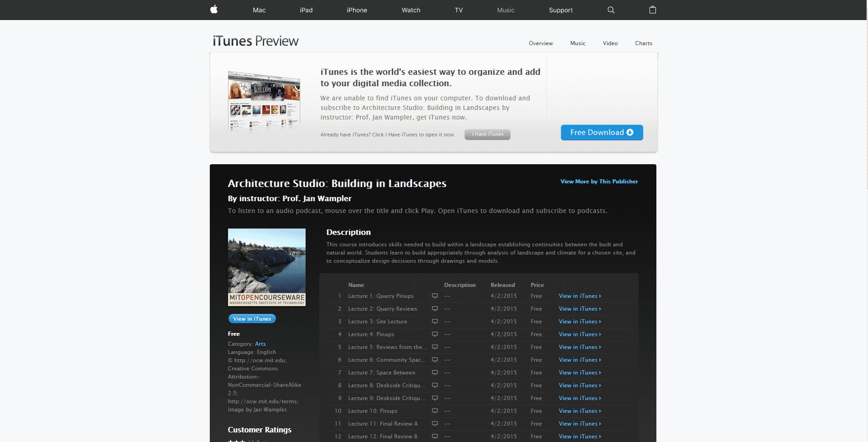Select Lecture 12: Final Review B title
The image size is (868, 442).
tap(383, 437)
